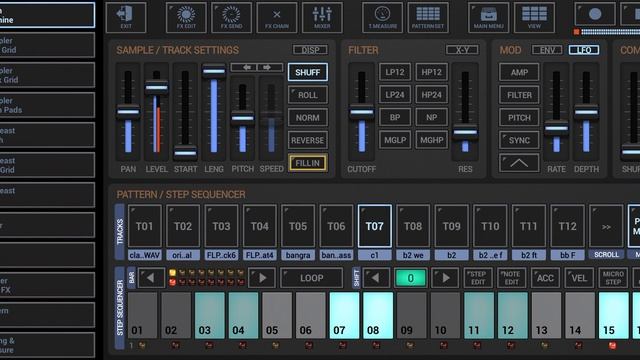Viewport: 640px width, 360px height.
Task: Select the NP filter type
Action: click(x=431, y=118)
